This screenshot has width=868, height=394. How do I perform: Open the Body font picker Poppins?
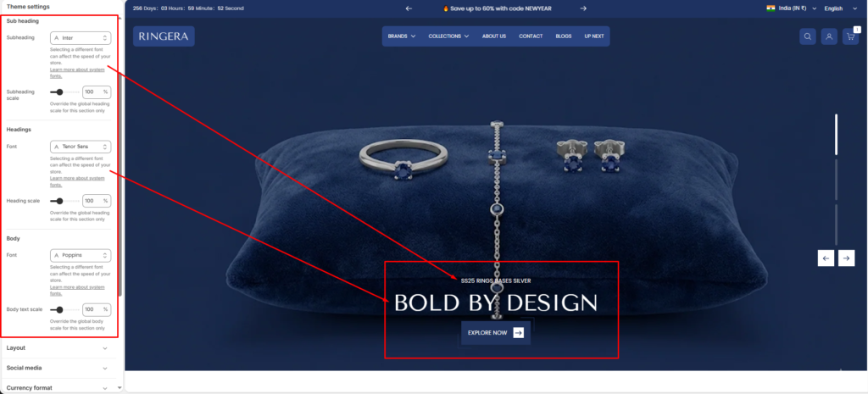[x=81, y=255]
